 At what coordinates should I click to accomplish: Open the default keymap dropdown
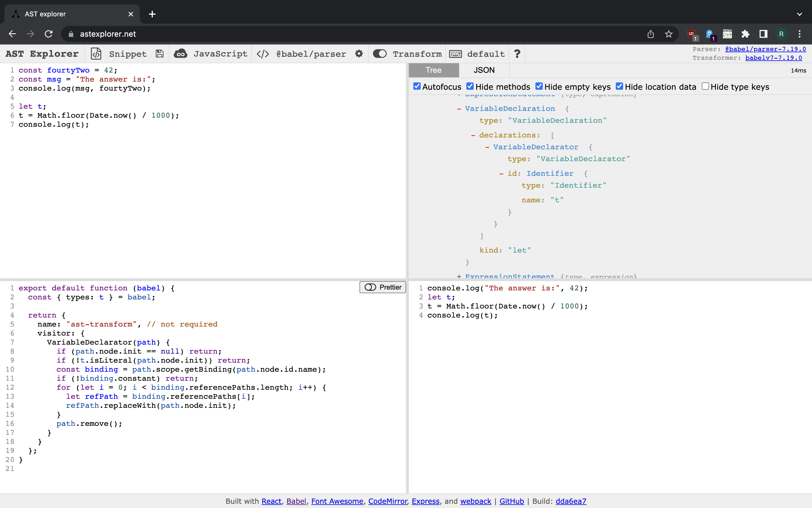[486, 54]
